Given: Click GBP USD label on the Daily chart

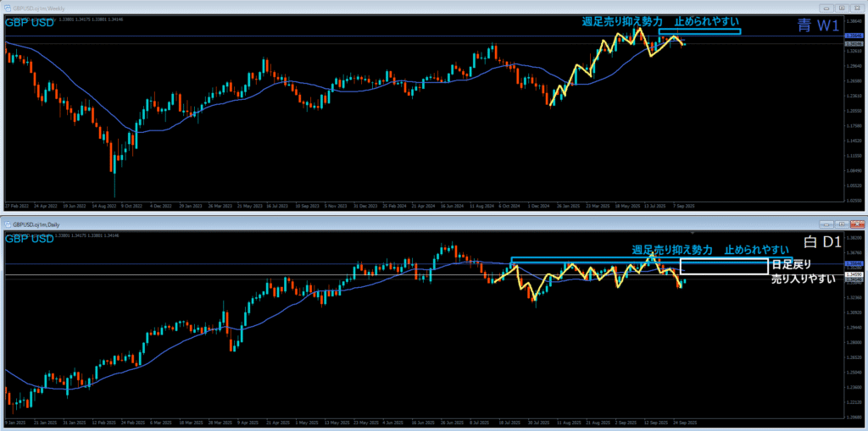Looking at the screenshot, I should tap(30, 240).
